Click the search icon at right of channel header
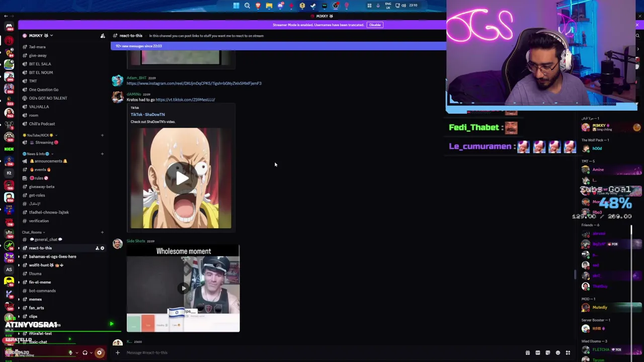This screenshot has width=644, height=362. pos(637,36)
